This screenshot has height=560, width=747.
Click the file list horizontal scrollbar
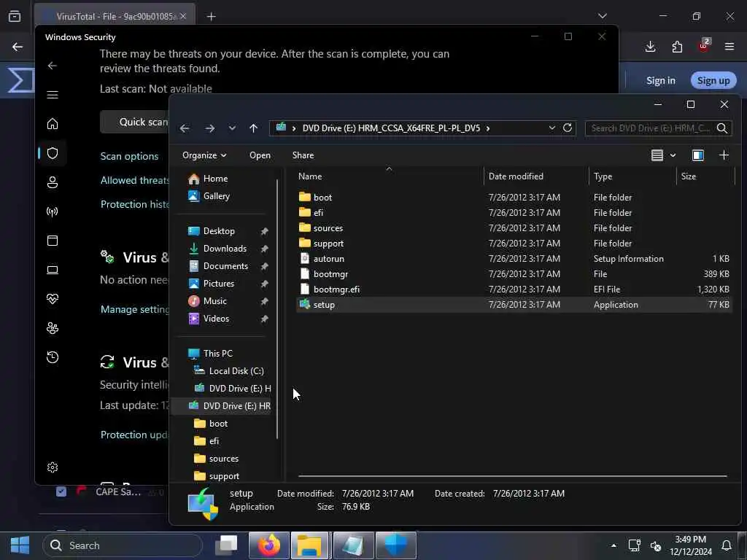(513, 475)
